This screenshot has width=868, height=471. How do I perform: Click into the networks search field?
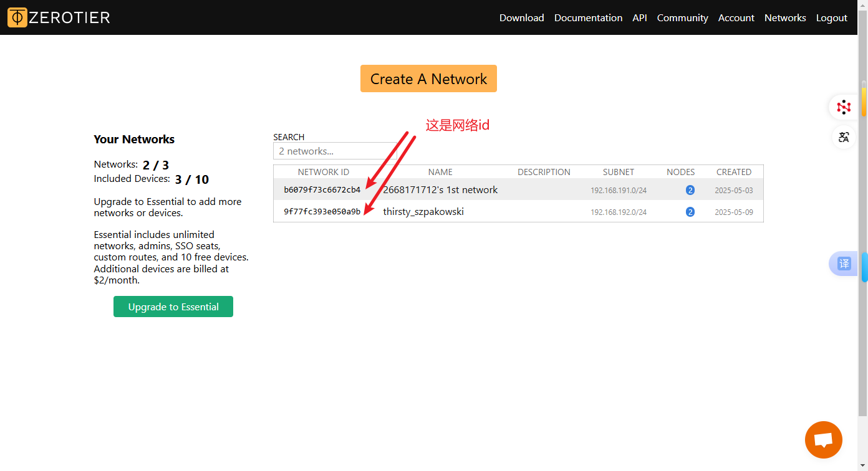point(335,151)
